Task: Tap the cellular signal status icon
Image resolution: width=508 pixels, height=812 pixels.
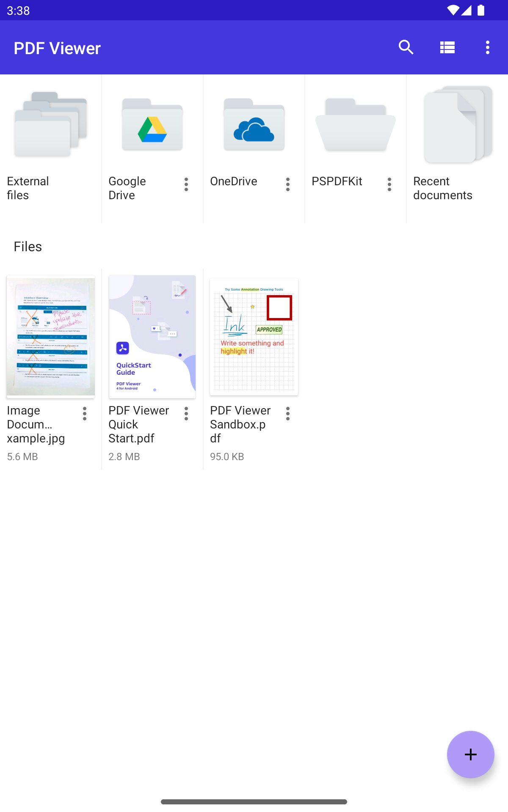Action: (x=466, y=10)
